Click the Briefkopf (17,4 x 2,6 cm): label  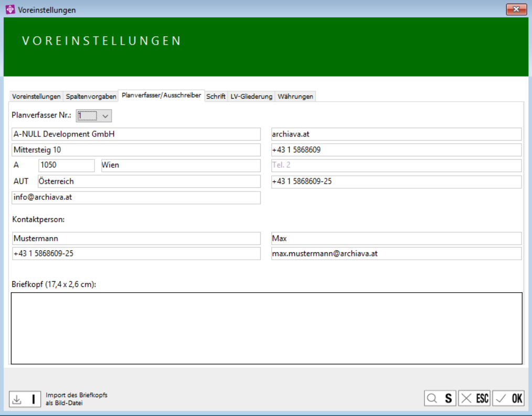(54, 284)
